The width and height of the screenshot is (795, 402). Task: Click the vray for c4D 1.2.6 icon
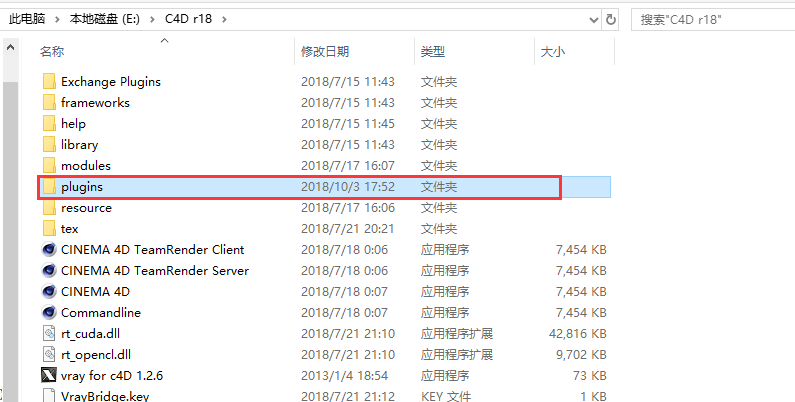(49, 376)
